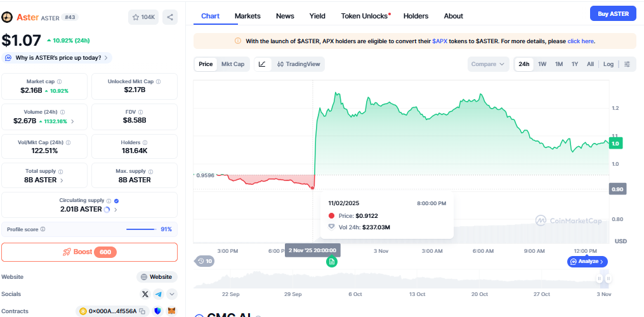Image resolution: width=644 pixels, height=317 pixels.
Task: Expand more socials with chevron
Action: point(172,294)
